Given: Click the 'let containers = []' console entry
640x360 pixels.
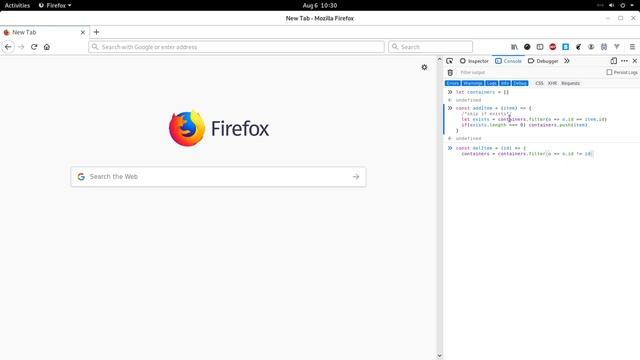Looking at the screenshot, I should pyautogui.click(x=482, y=92).
